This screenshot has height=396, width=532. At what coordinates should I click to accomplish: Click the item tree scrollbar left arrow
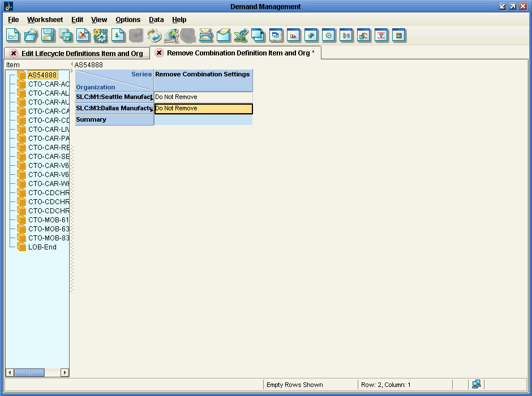pos(10,373)
